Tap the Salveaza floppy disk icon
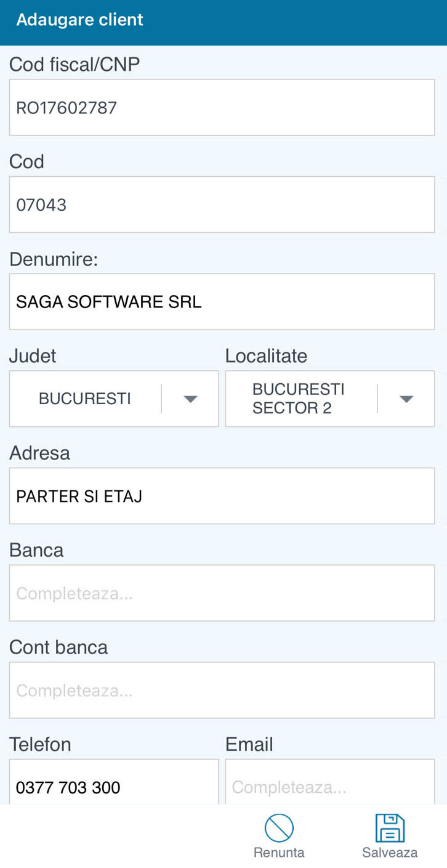Image resolution: width=447 pixels, height=868 pixels. pyautogui.click(x=390, y=829)
